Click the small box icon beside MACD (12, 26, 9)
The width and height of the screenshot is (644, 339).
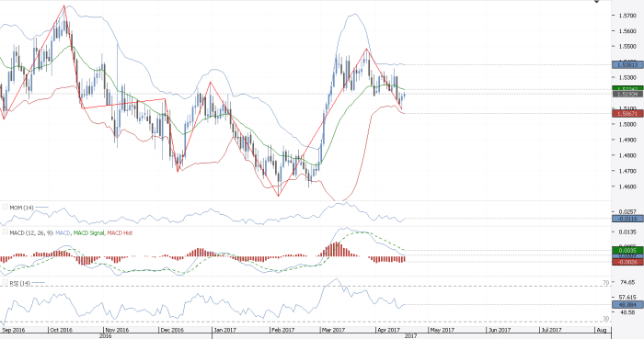tap(5, 232)
